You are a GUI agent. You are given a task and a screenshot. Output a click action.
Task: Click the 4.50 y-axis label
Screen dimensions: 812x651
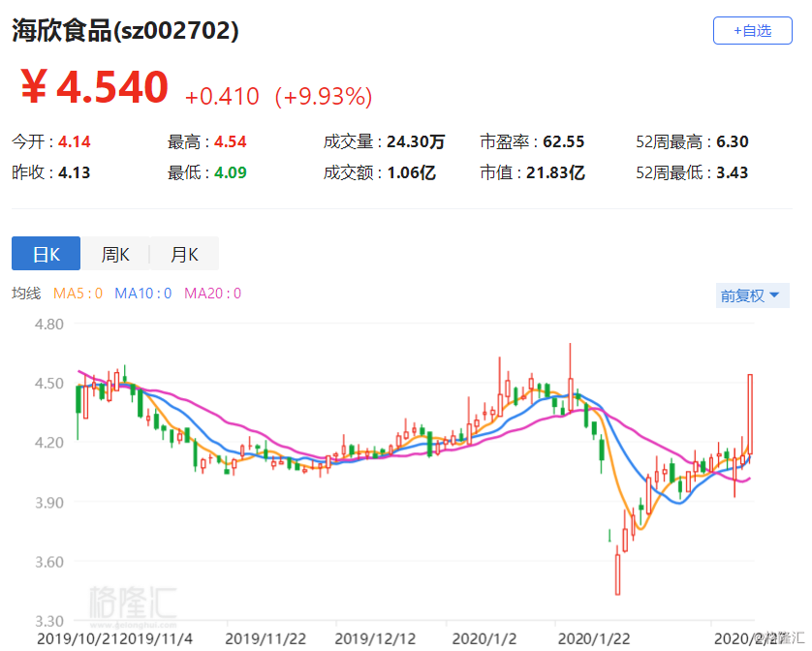click(x=49, y=384)
